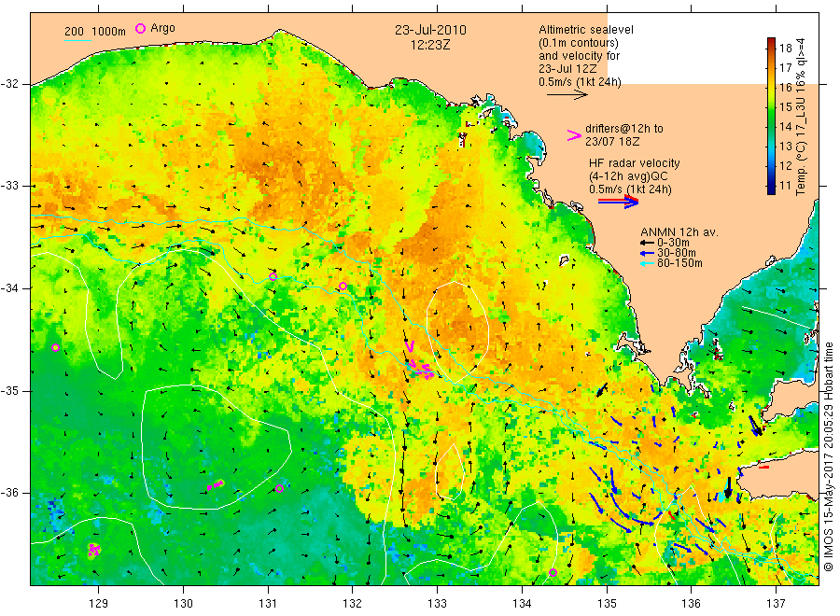
Task: Click the longitude axis label 129
Action: pos(99,604)
